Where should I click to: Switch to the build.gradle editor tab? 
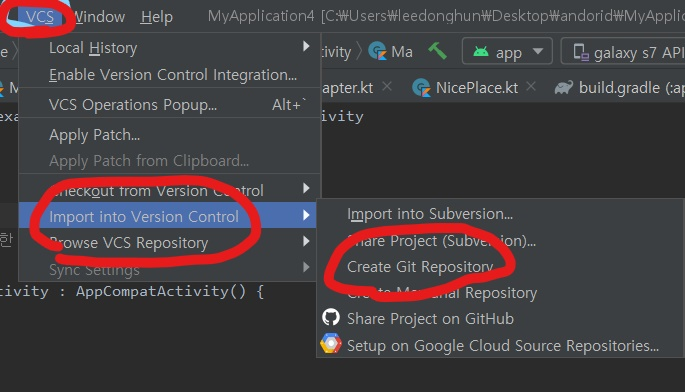619,88
